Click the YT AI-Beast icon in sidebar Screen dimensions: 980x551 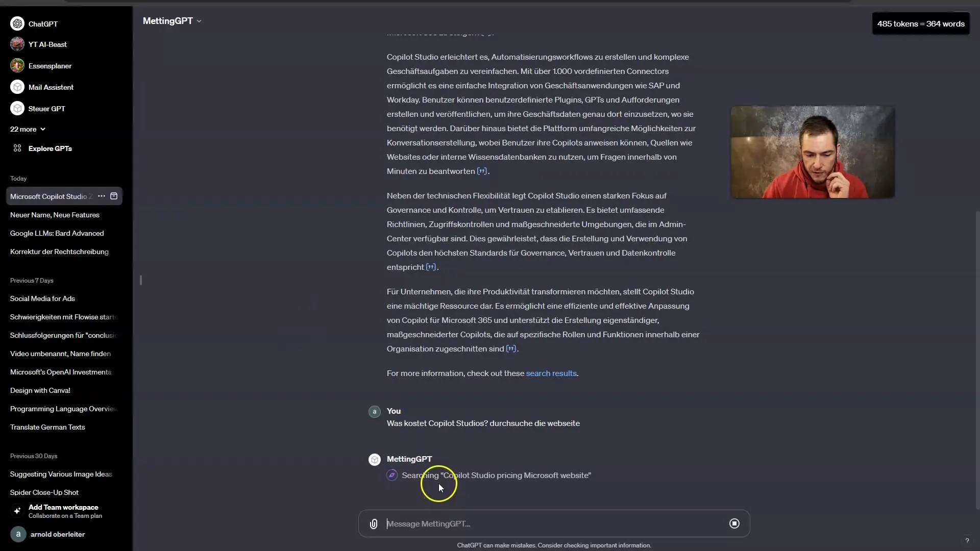[x=17, y=44]
